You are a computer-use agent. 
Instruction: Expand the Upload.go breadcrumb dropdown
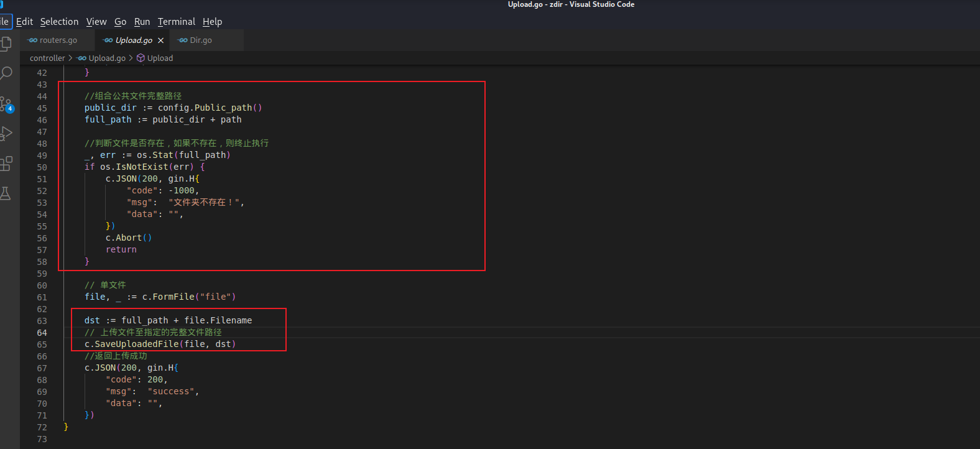[x=106, y=58]
